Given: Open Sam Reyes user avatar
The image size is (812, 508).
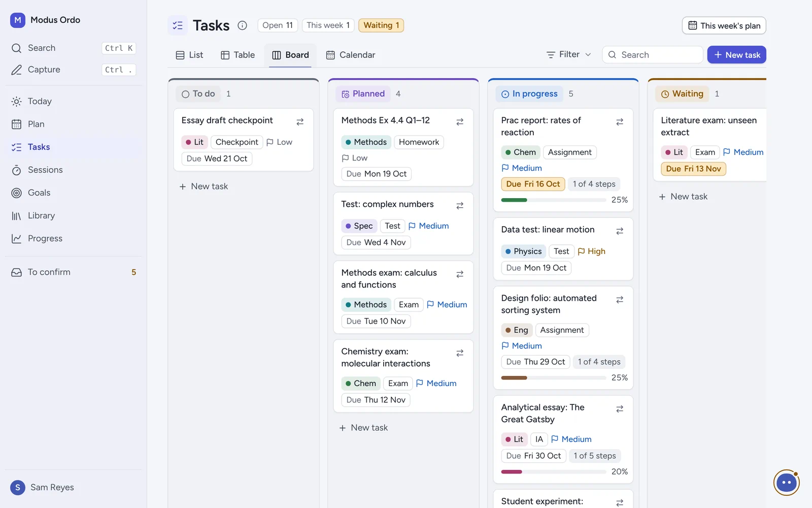Looking at the screenshot, I should 18,488.
